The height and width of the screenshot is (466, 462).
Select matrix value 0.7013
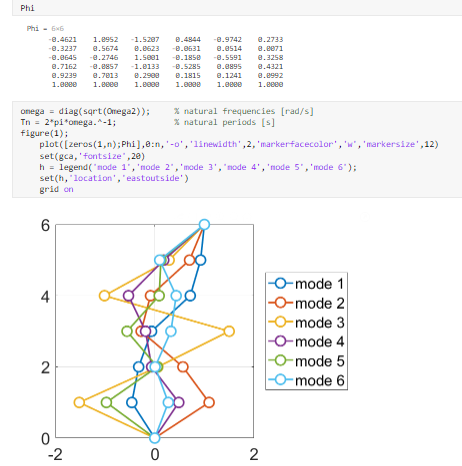tap(105, 75)
